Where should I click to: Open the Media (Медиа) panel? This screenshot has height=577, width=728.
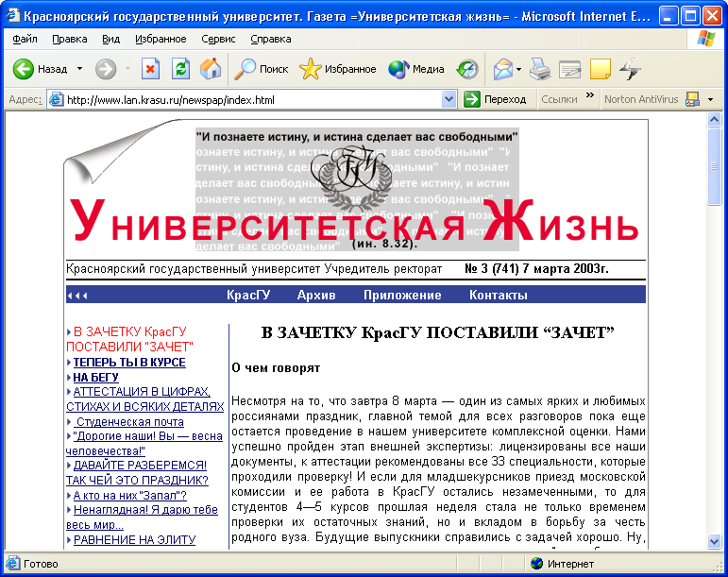416,69
